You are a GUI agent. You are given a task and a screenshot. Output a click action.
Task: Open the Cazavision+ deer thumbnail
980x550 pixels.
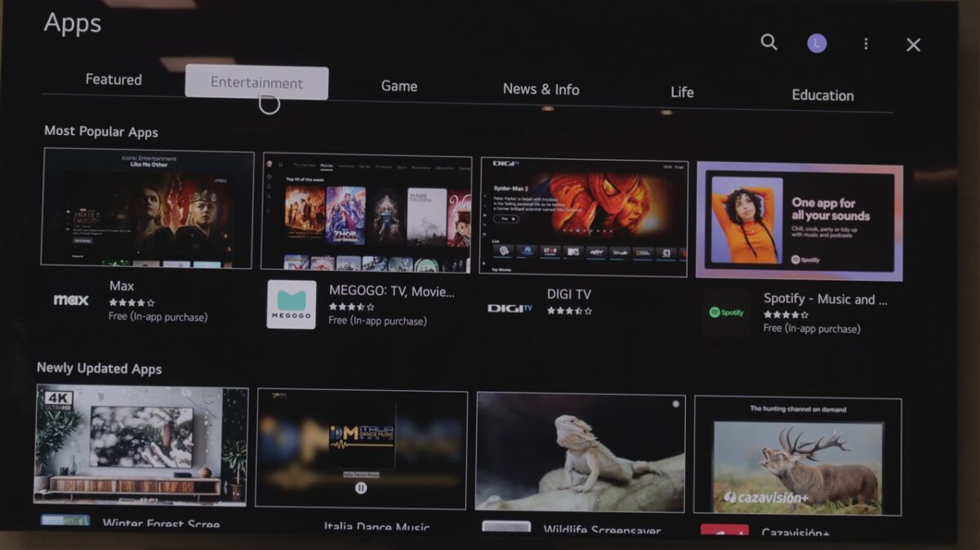(x=797, y=456)
